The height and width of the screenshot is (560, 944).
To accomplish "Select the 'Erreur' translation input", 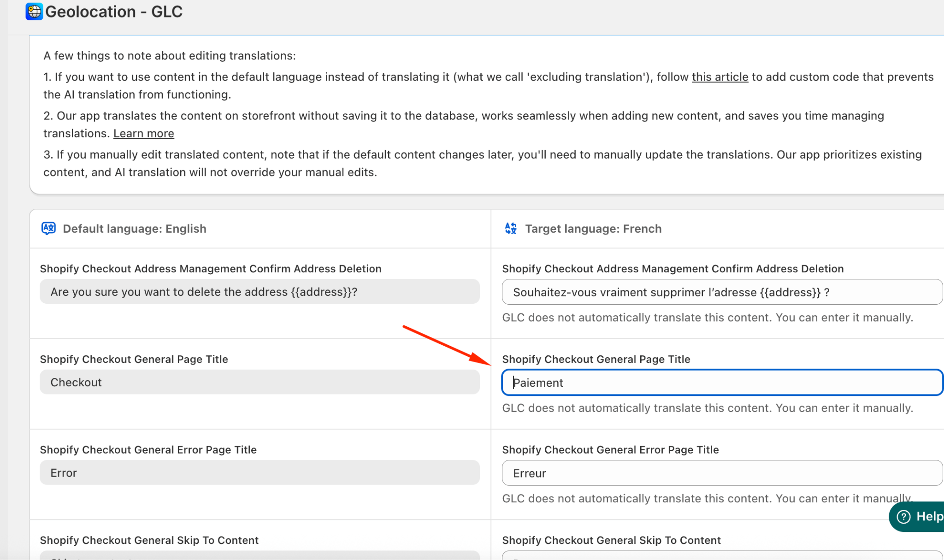I will click(x=721, y=473).
